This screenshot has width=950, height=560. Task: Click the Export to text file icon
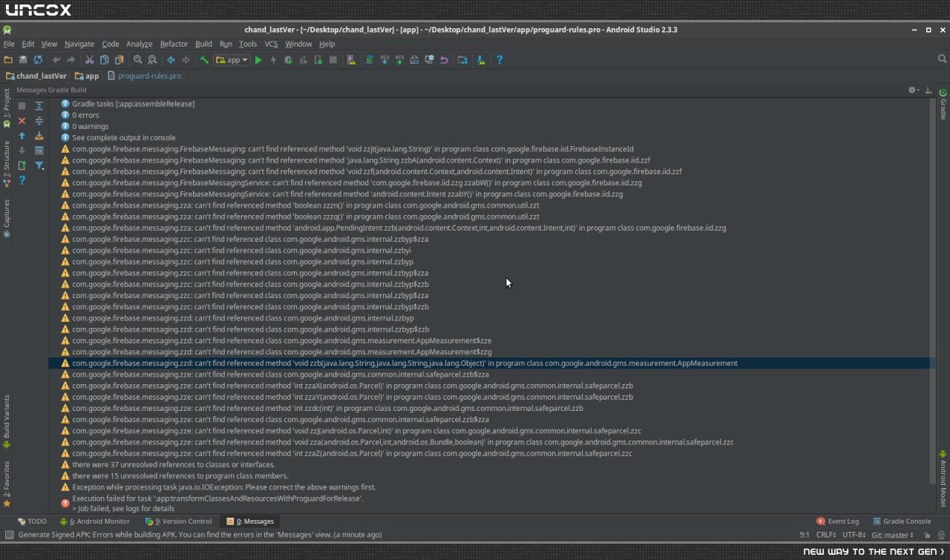22,165
